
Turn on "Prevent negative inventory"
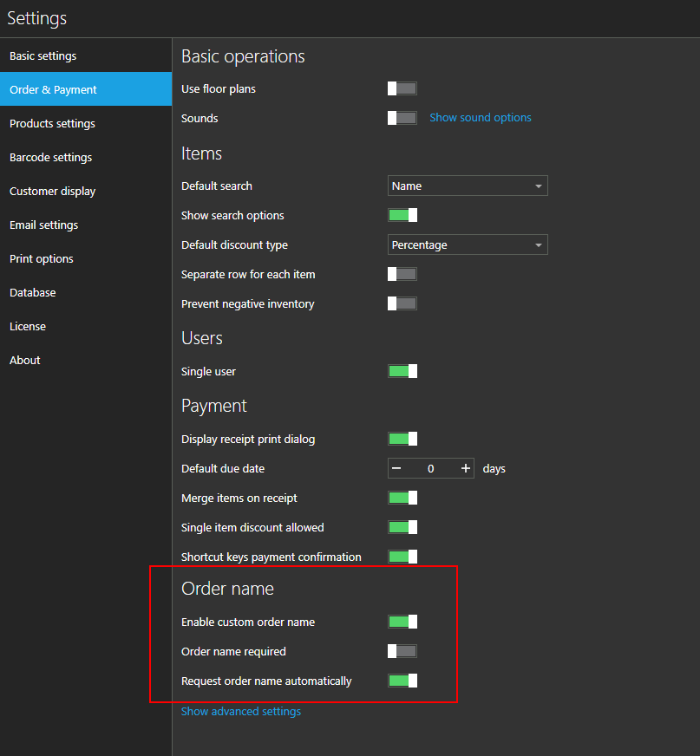tap(402, 303)
